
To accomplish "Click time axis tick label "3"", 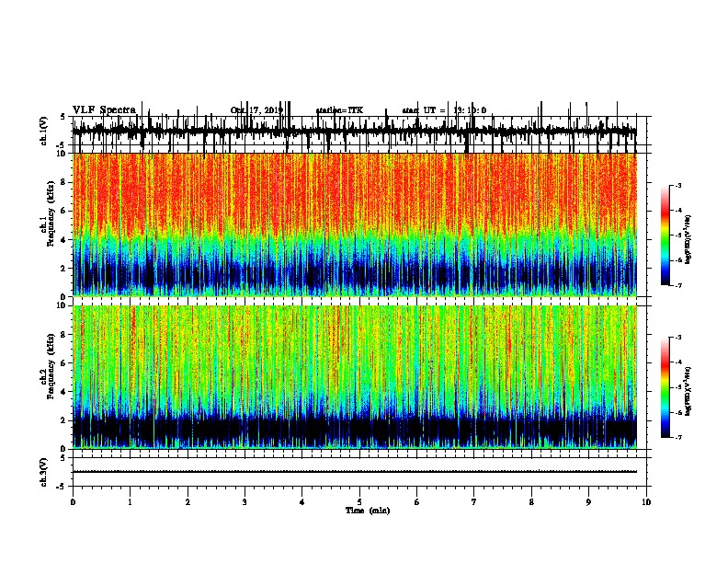I will 245,502.
